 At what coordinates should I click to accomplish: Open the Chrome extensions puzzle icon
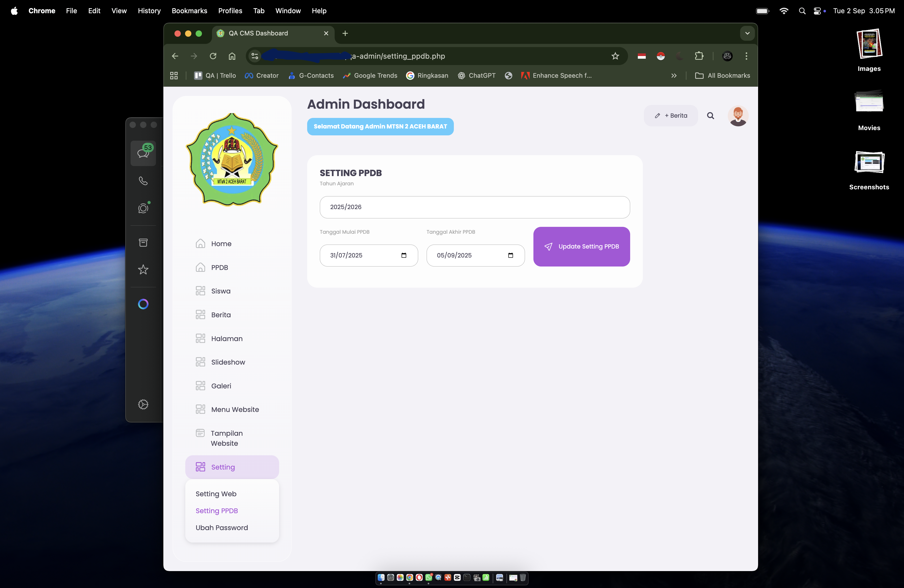pyautogui.click(x=699, y=56)
